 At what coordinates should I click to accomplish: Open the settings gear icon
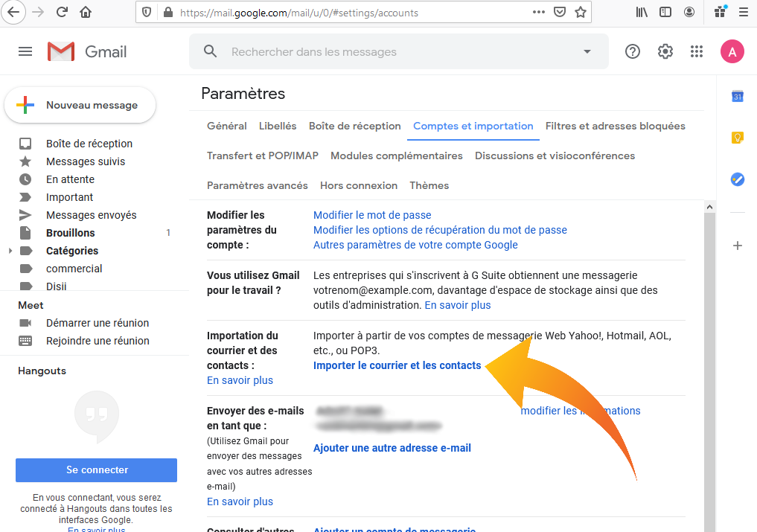point(665,51)
